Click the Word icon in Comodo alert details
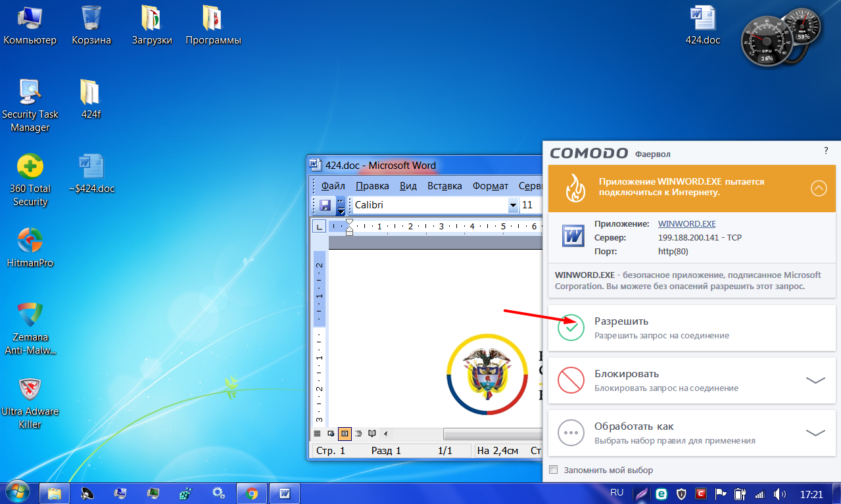Image resolution: width=841 pixels, height=504 pixels. pyautogui.click(x=573, y=236)
